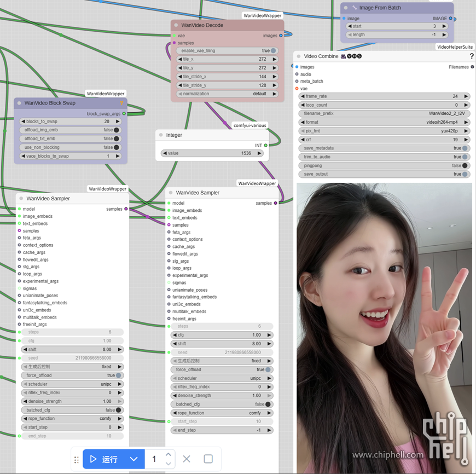Viewport: 476px width, 474px height.
Task: Collapse the Video Combine node via its dot
Action: point(299,56)
